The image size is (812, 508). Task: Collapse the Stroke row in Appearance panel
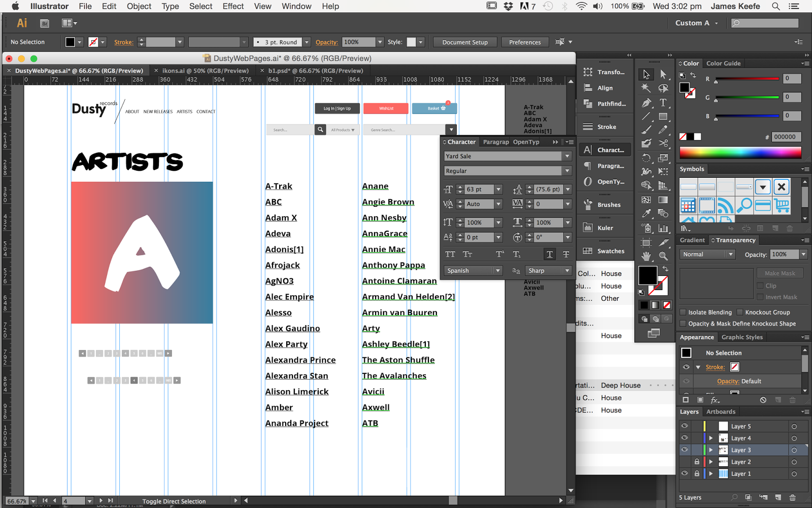coord(698,367)
